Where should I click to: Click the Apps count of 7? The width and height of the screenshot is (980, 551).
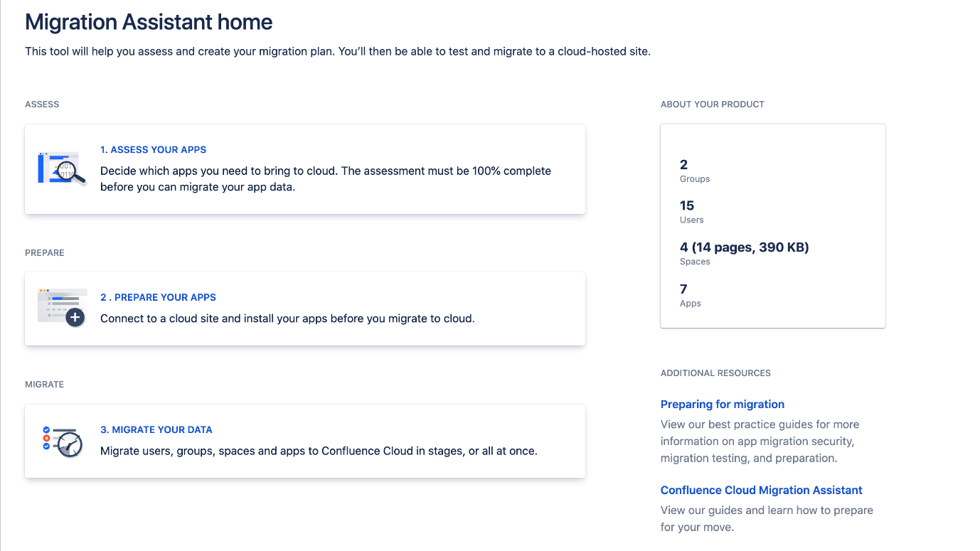click(683, 289)
